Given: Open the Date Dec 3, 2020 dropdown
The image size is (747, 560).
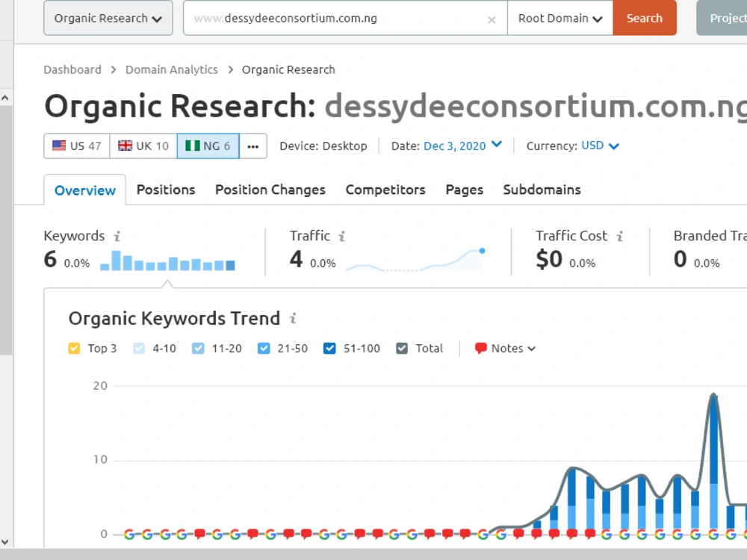Looking at the screenshot, I should pos(462,146).
